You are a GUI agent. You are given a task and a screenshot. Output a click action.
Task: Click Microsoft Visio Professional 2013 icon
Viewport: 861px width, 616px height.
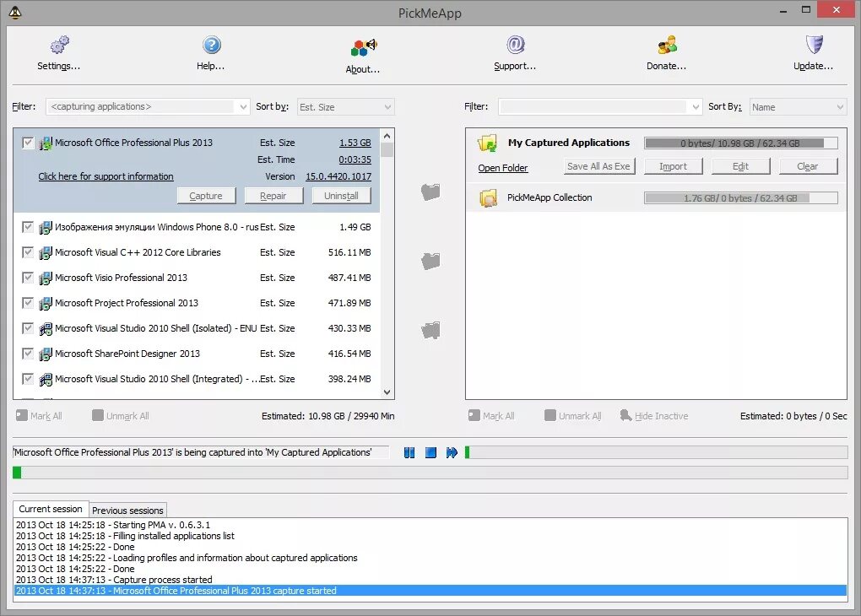46,278
